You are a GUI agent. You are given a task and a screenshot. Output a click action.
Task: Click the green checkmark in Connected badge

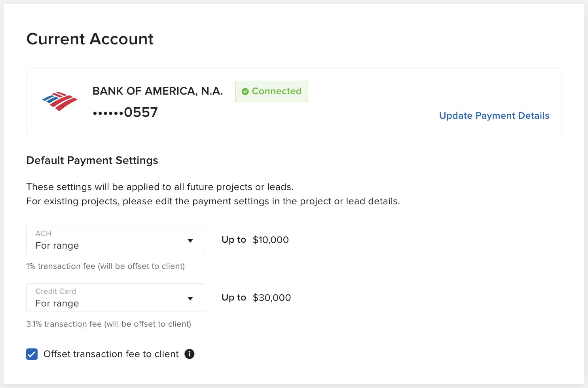[x=245, y=91]
